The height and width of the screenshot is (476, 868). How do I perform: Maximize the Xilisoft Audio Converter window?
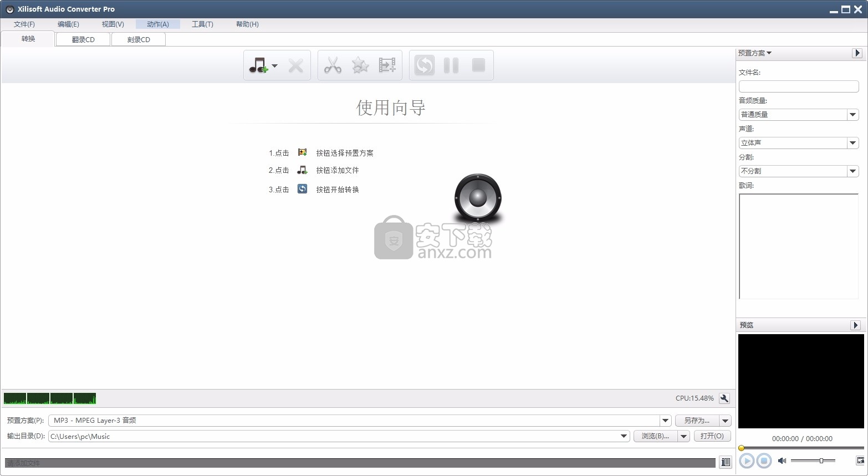(x=846, y=9)
